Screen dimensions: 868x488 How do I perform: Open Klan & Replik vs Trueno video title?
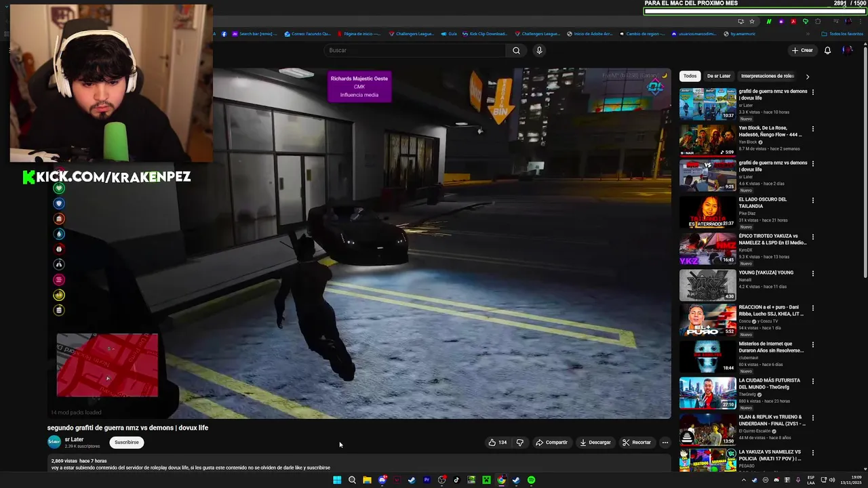(772, 420)
